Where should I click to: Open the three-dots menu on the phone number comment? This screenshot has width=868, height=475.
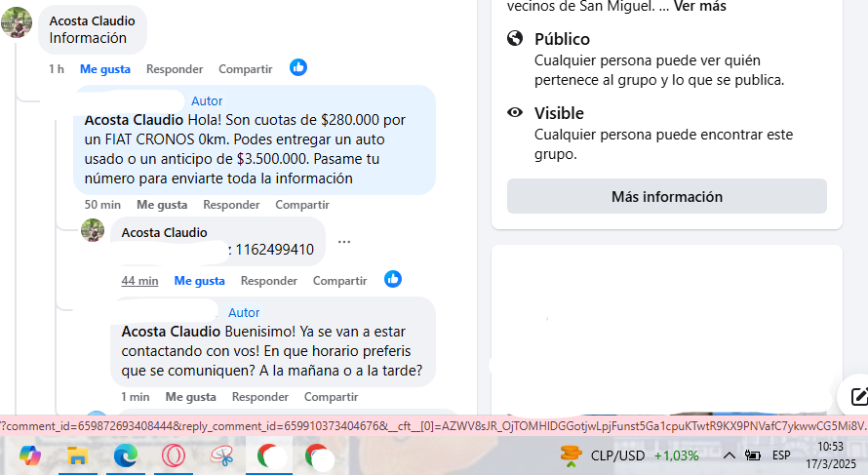click(344, 242)
